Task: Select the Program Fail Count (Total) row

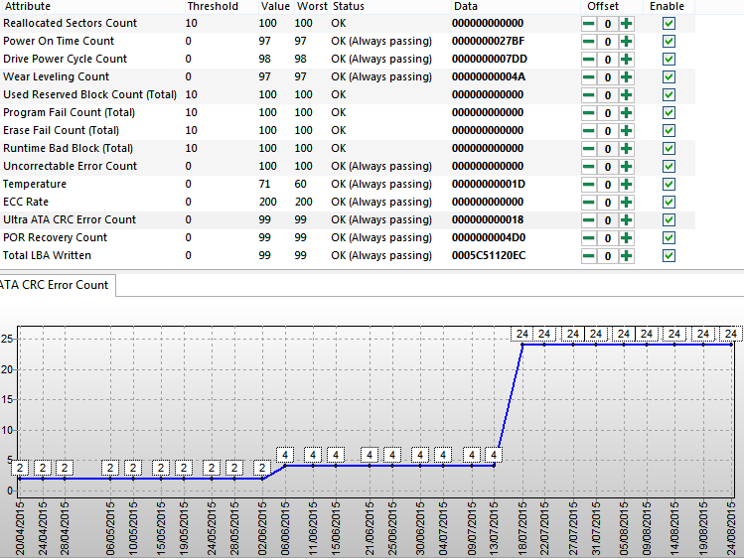Action: click(70, 112)
